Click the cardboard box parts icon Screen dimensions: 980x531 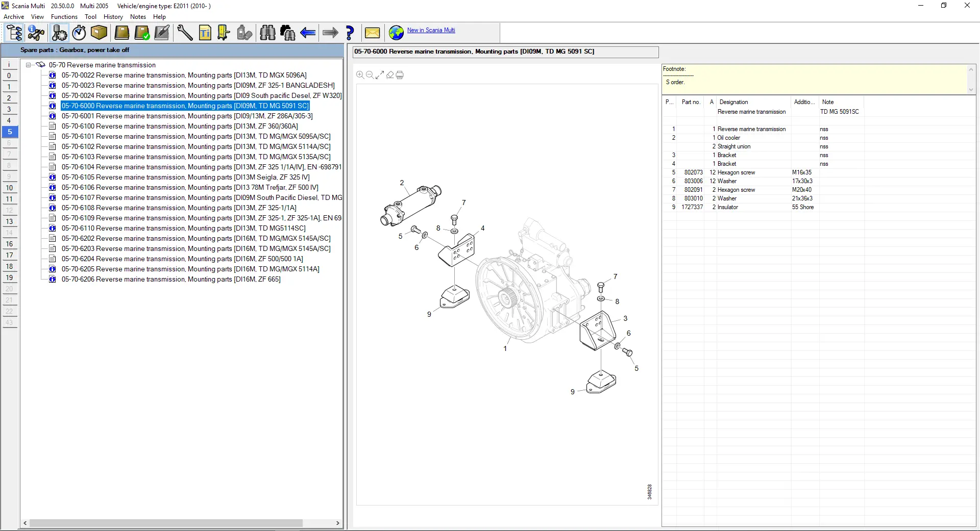(x=99, y=33)
